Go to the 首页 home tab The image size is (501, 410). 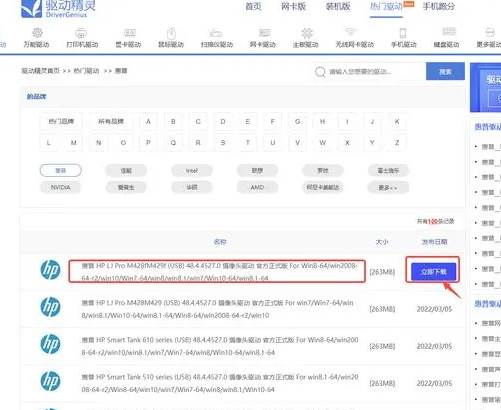coord(253,6)
